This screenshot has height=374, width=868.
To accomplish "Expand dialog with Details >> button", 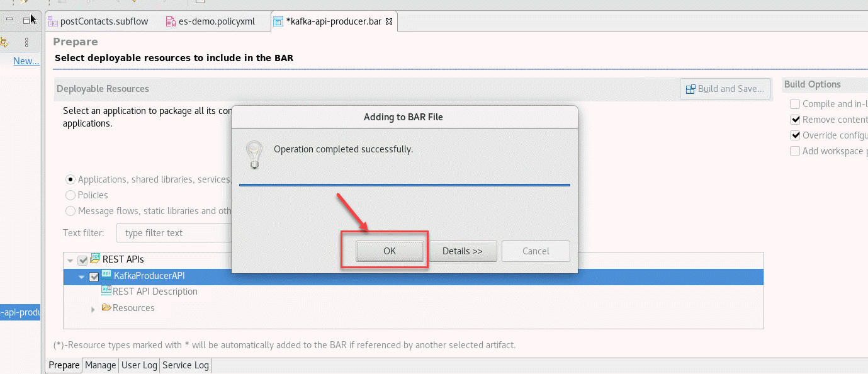I will coord(463,251).
